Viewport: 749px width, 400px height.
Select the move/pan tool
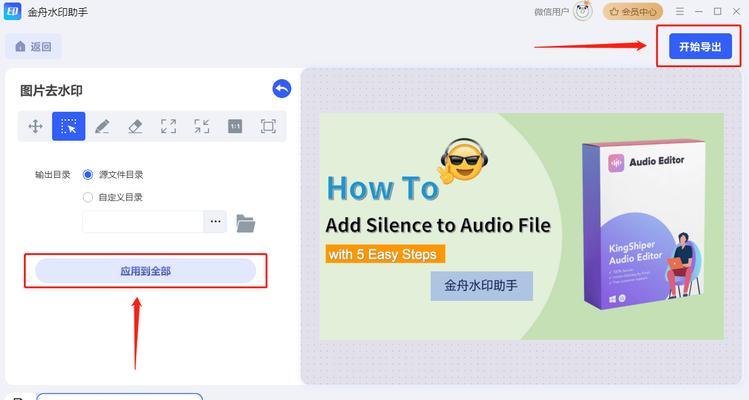pos(35,127)
